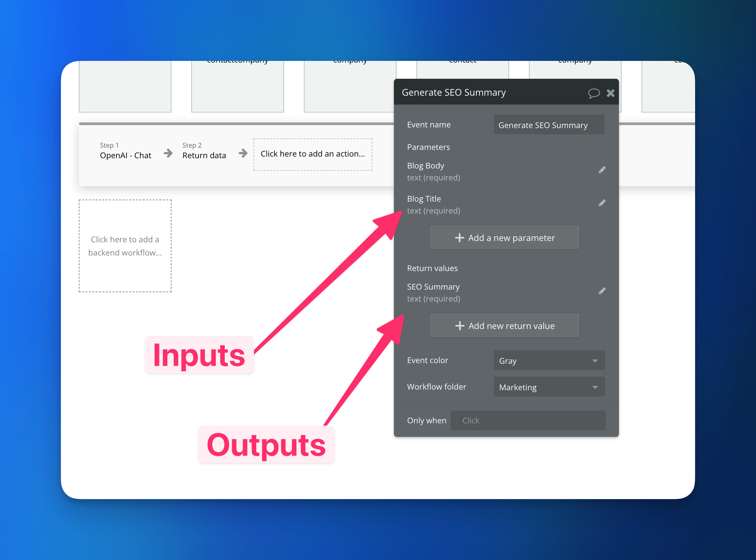The height and width of the screenshot is (560, 756).
Task: Click the Add a new parameter button
Action: click(x=505, y=238)
